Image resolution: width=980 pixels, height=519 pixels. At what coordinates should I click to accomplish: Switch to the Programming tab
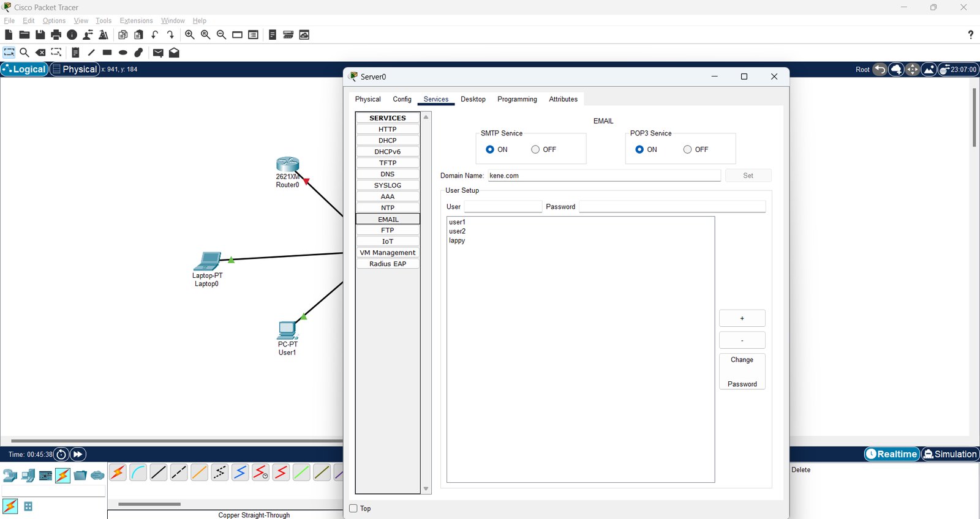(517, 99)
